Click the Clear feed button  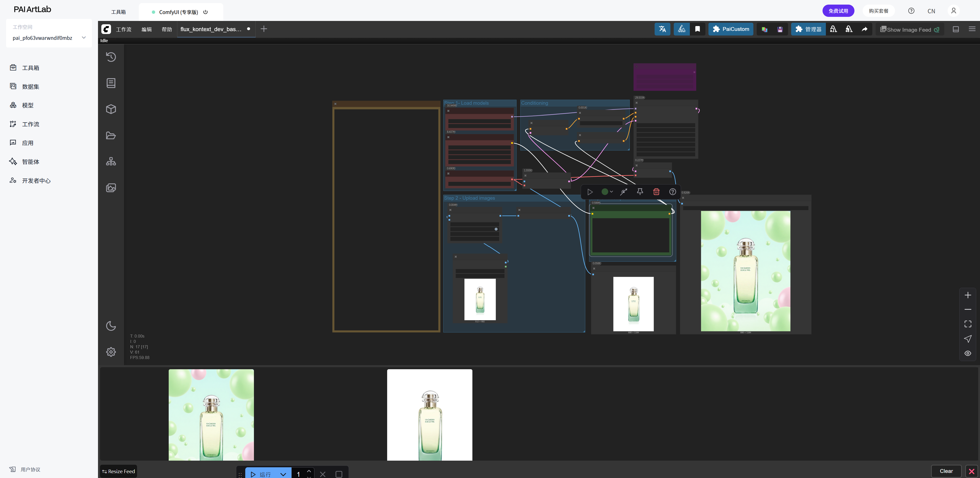[x=946, y=471]
